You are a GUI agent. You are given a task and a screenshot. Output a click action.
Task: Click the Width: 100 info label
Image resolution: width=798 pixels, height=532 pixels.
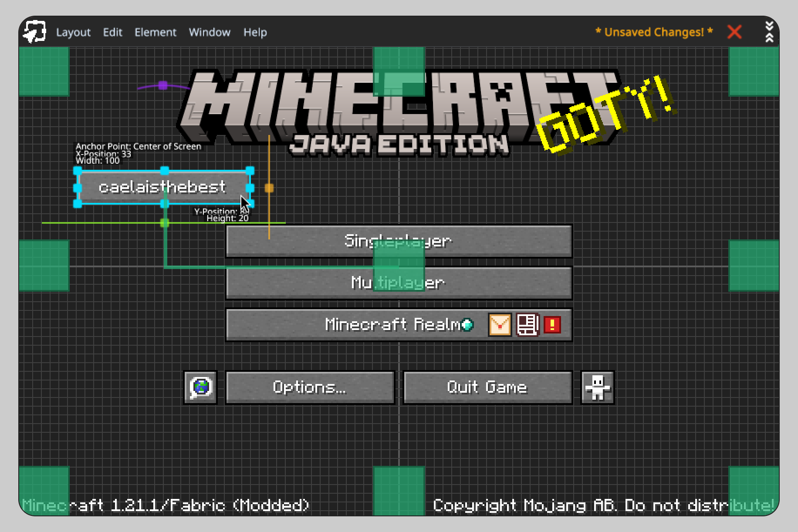[98, 161]
